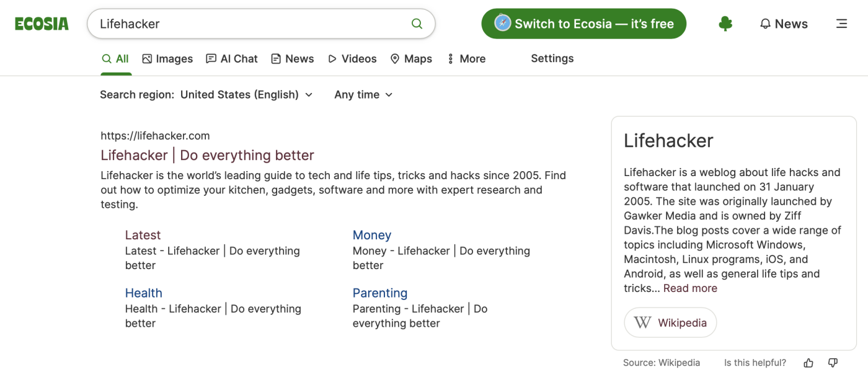868x372 pixels.
Task: Open the Wikipedia source button
Action: tap(670, 322)
